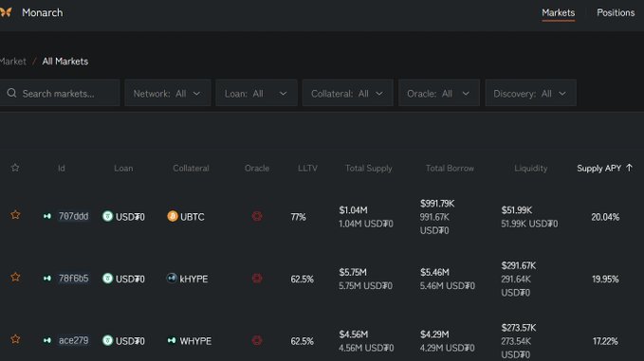Click the star column header icon

pos(15,168)
